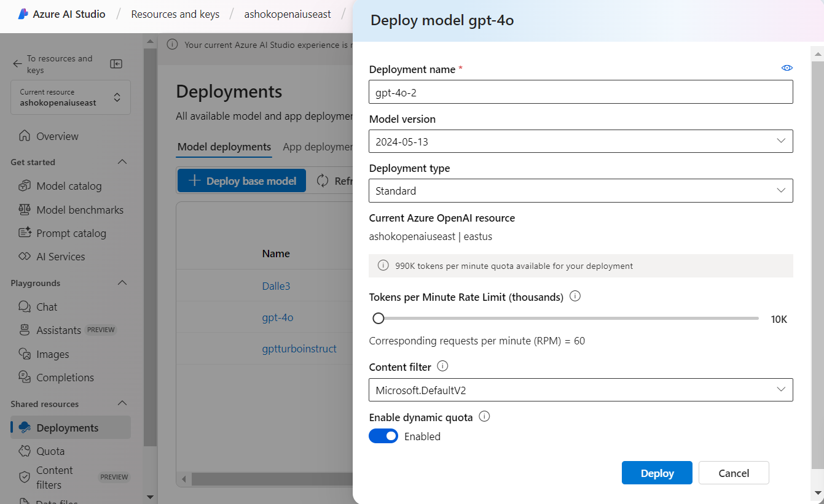Click info icon beside Content filter label
Screen dimensions: 824x504
(442, 366)
